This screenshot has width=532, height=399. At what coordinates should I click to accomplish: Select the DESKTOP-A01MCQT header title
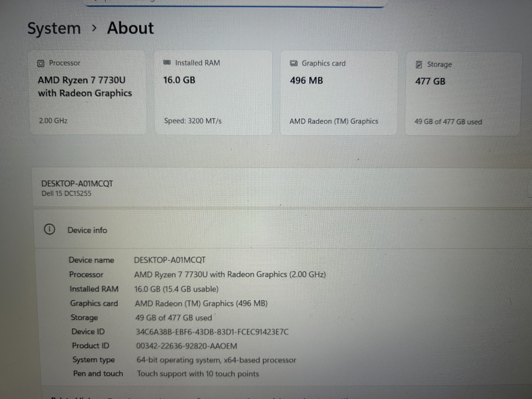tap(77, 184)
